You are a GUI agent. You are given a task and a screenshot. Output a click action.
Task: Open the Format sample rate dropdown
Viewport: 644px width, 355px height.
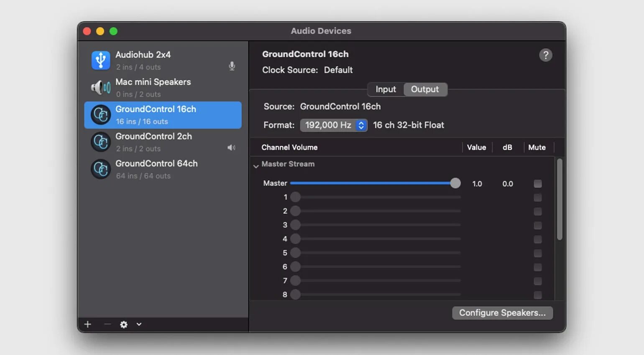coord(333,125)
